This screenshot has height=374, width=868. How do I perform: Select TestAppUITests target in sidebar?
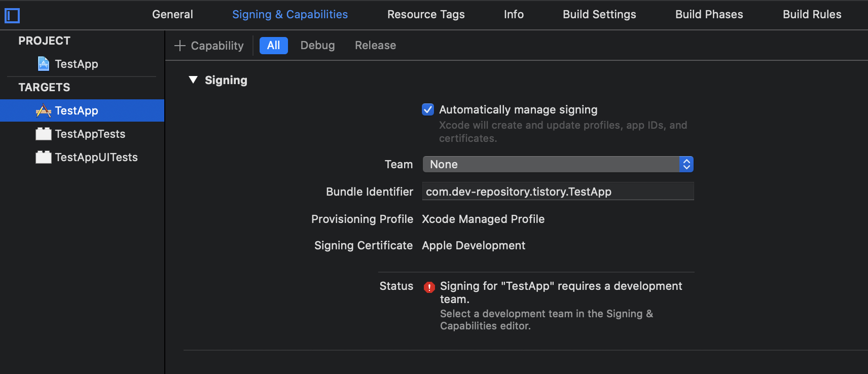pos(96,157)
